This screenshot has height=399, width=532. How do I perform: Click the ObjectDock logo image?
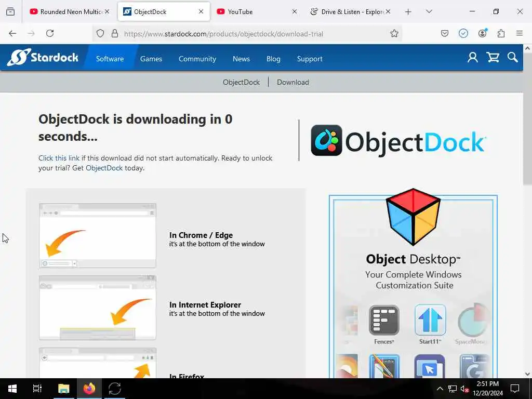click(x=398, y=141)
